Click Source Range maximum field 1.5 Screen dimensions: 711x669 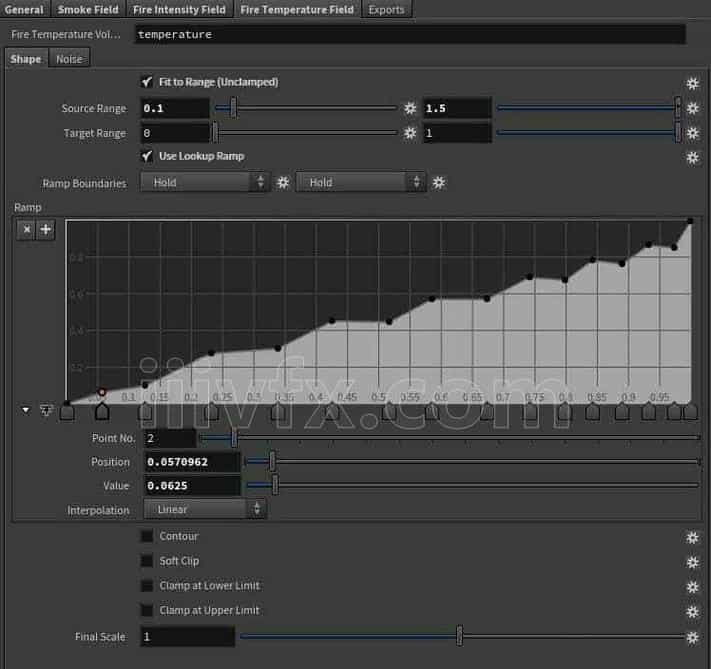[457, 108]
